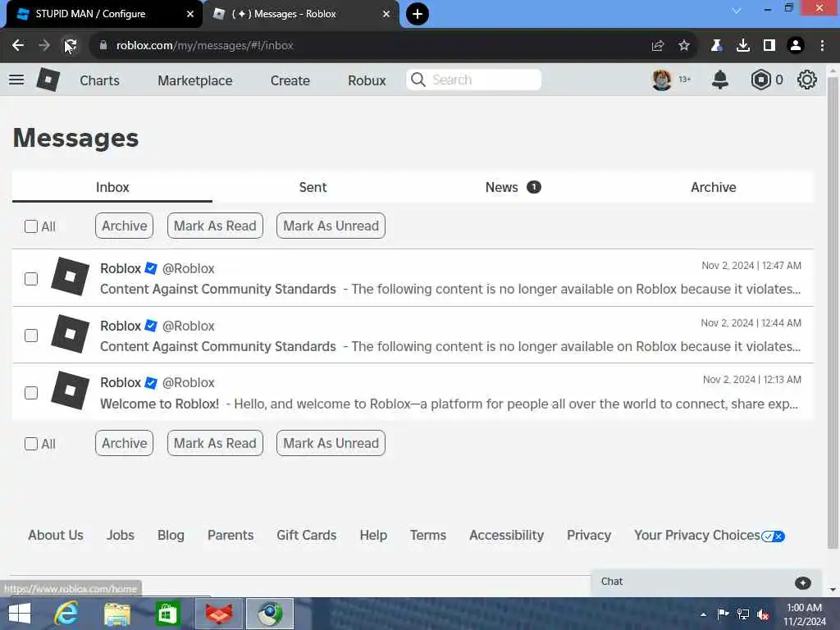Expand the browser tab search chevron

[737, 11]
